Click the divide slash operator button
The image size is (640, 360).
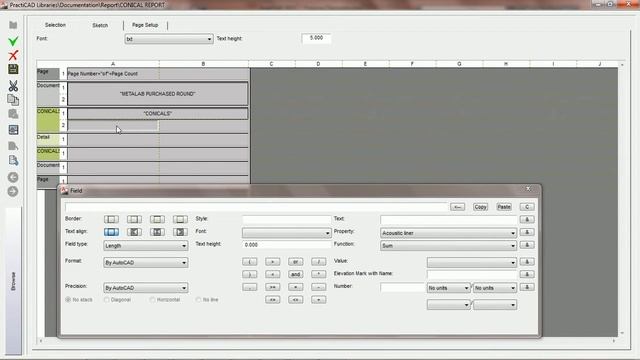click(318, 262)
